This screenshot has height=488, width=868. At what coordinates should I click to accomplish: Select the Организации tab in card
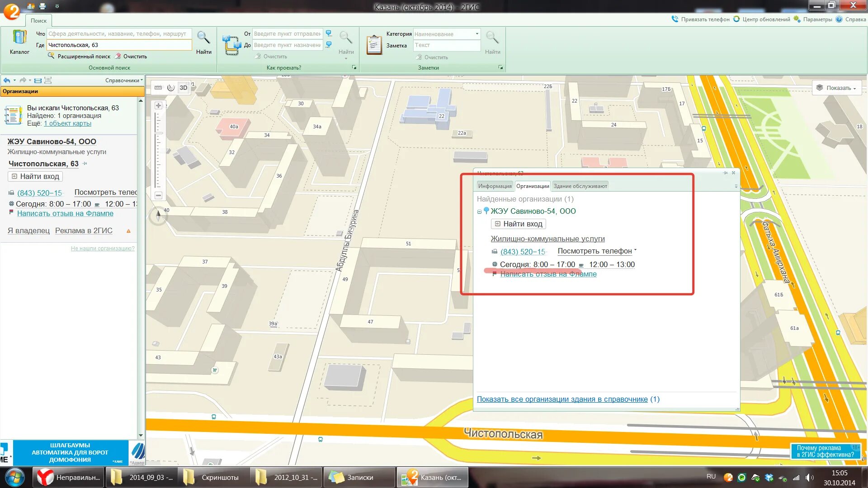click(533, 186)
